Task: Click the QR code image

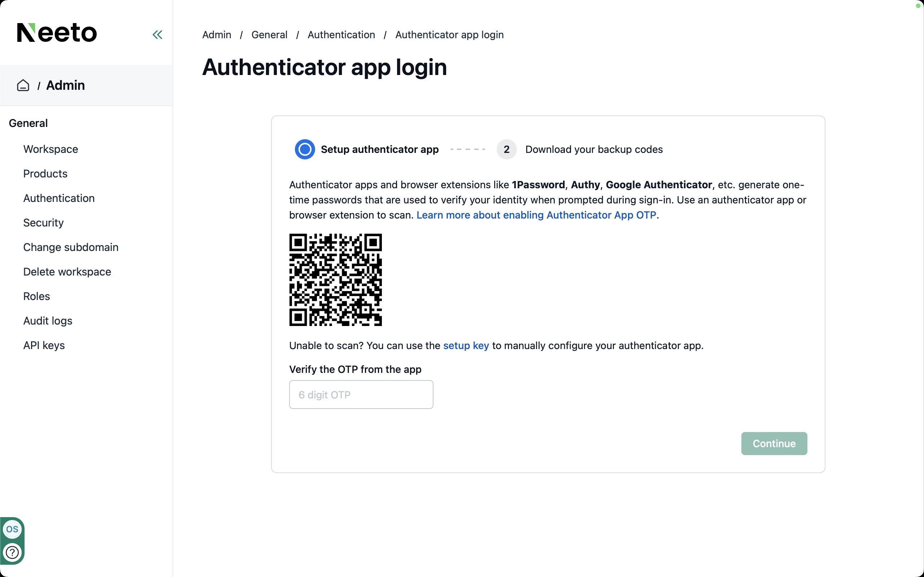Action: (x=335, y=280)
